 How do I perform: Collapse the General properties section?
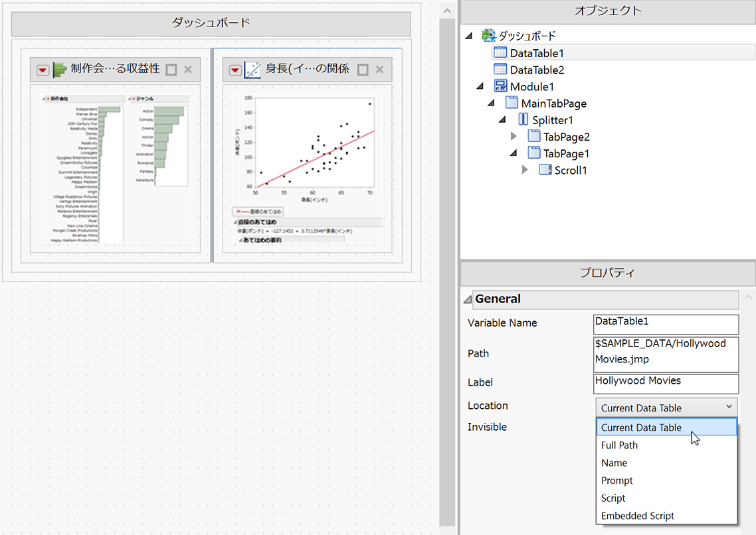pos(467,299)
